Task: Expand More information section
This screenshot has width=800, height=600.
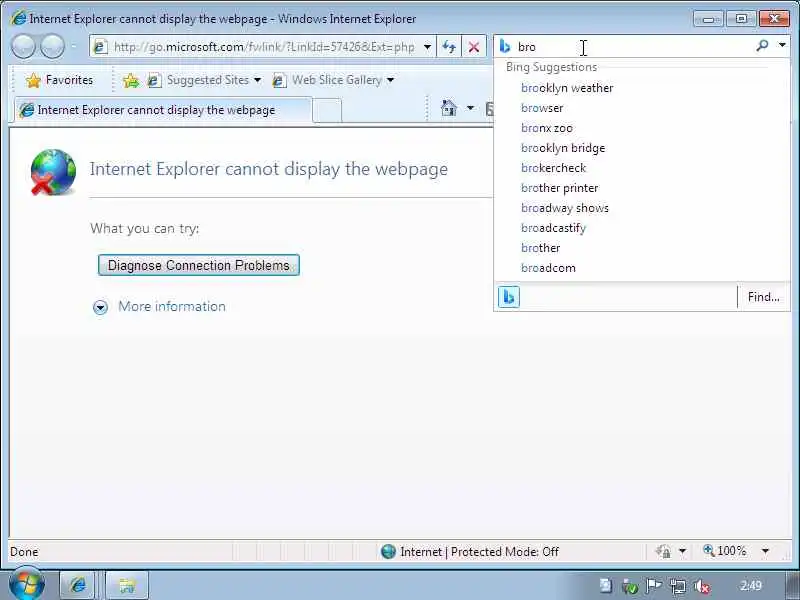Action: [101, 307]
